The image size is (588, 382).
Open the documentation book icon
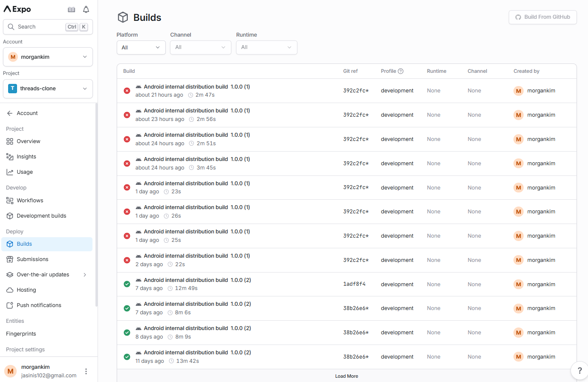click(72, 9)
